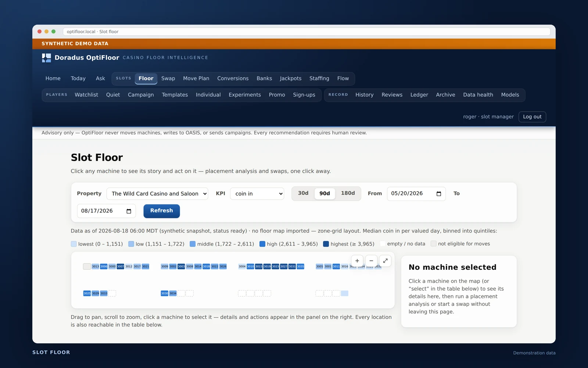Select machine 3026 on the floor map
Screen dimensions: 588x368
223,266
